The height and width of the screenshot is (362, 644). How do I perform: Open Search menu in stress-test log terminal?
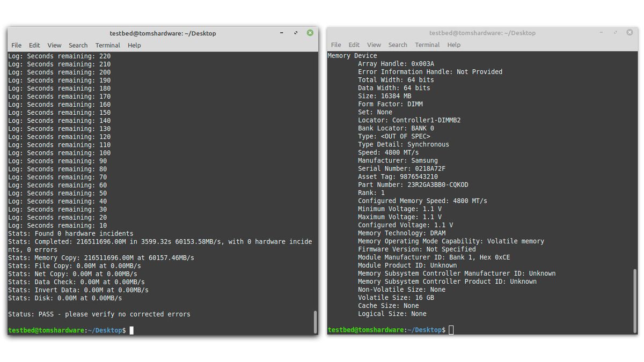pos(78,45)
